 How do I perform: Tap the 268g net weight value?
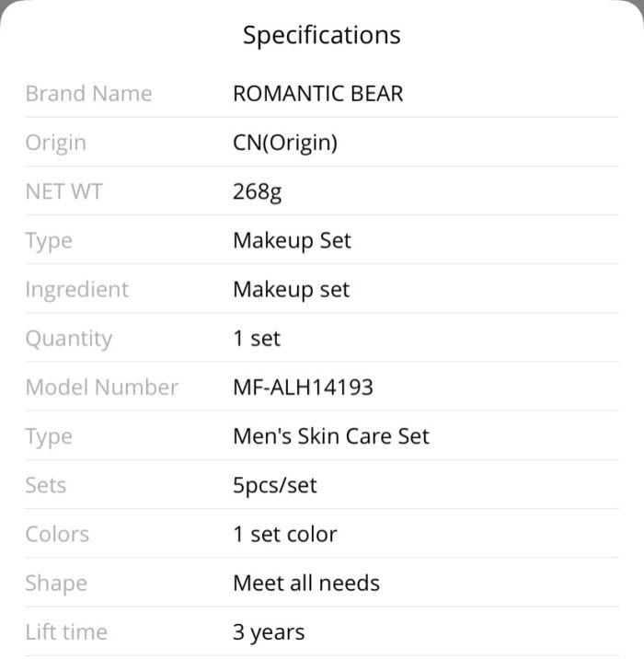tap(257, 192)
